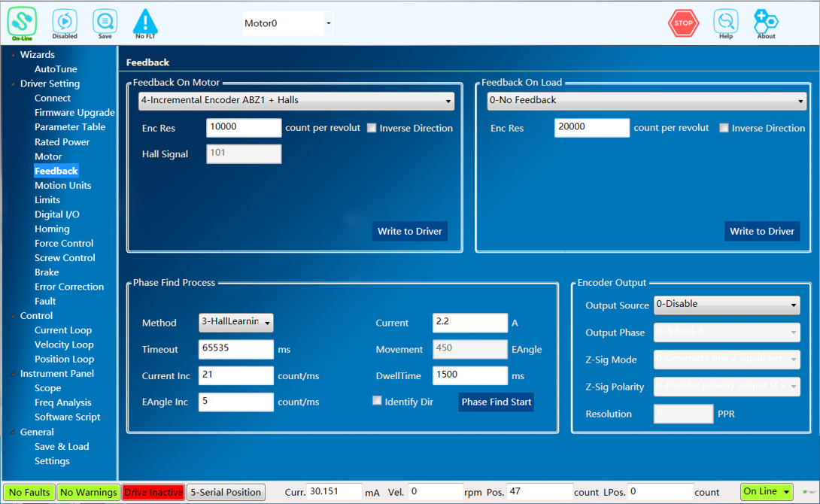The image size is (820, 504).
Task: Enable Inverse Direction for motor feedback
Action: click(372, 128)
